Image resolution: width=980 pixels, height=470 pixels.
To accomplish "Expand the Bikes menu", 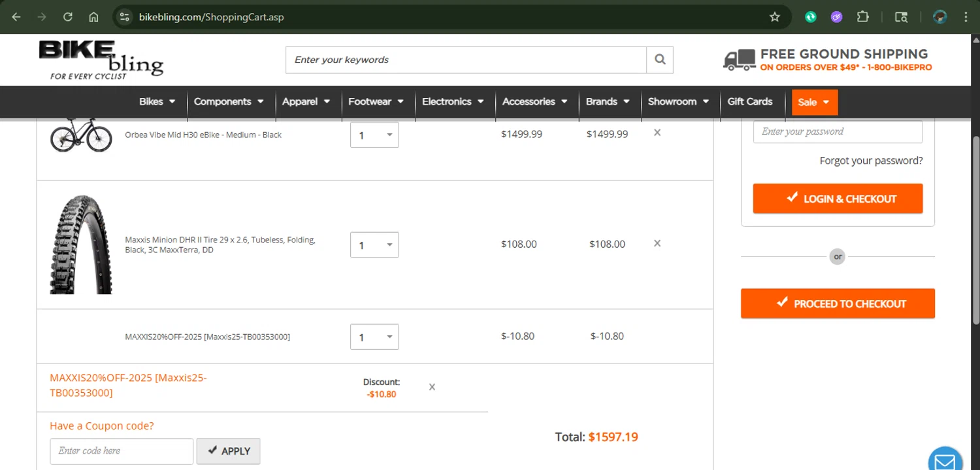I will point(157,102).
